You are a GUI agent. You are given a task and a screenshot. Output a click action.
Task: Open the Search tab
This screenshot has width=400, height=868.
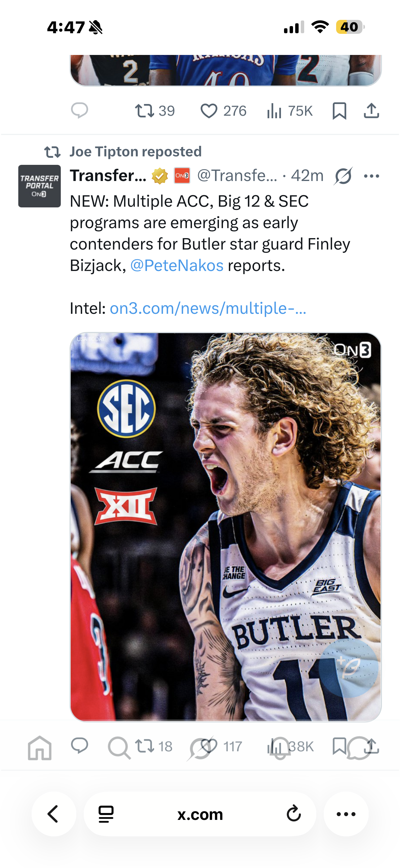tap(118, 748)
